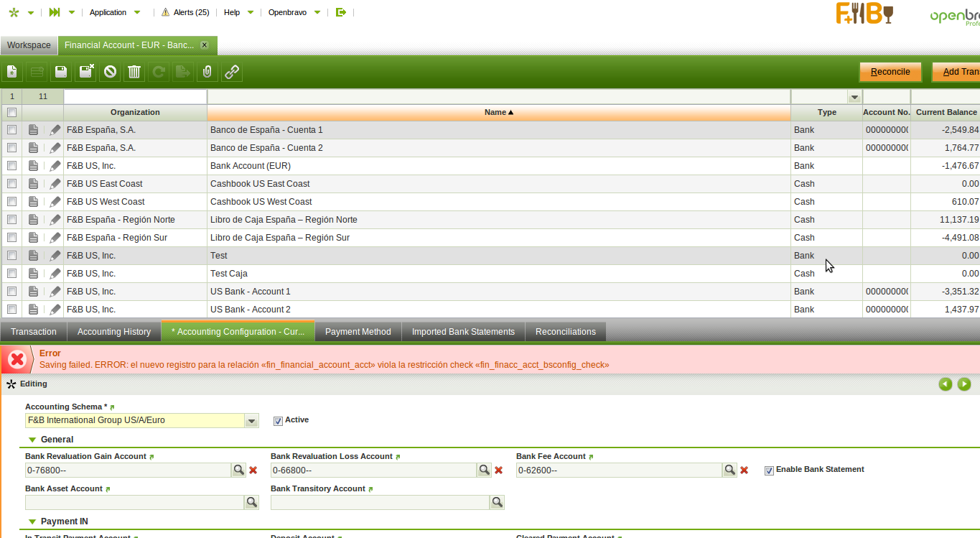This screenshot has width=980, height=538.
Task: Expand the Application menu arrow
Action: (x=137, y=12)
